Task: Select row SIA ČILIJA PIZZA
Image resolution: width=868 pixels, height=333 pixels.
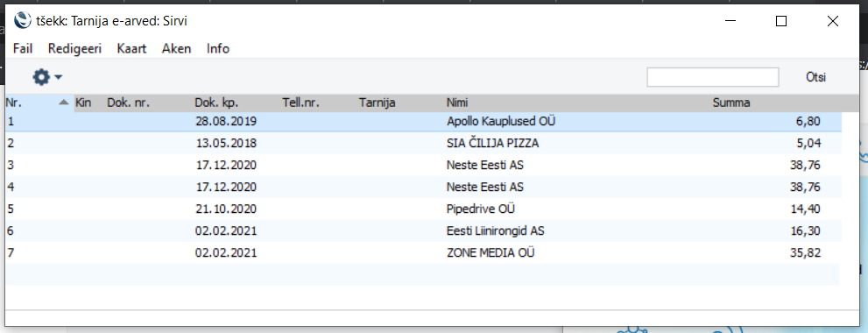Action: 423,144
